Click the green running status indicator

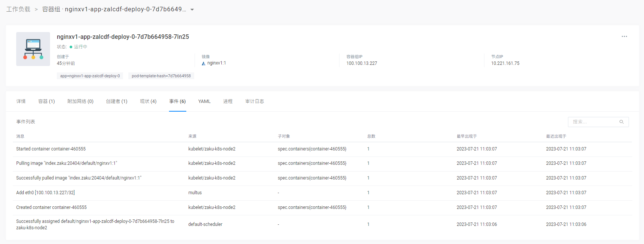tap(71, 47)
